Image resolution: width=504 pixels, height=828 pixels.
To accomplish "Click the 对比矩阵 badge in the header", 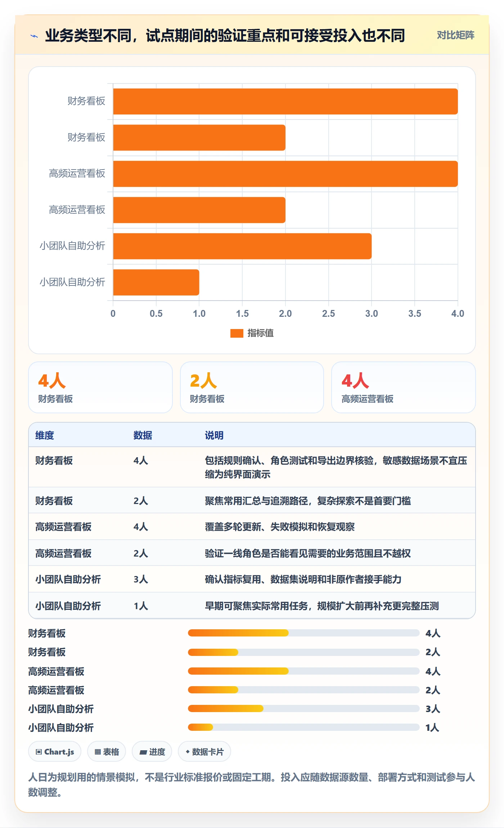I will pyautogui.click(x=455, y=35).
